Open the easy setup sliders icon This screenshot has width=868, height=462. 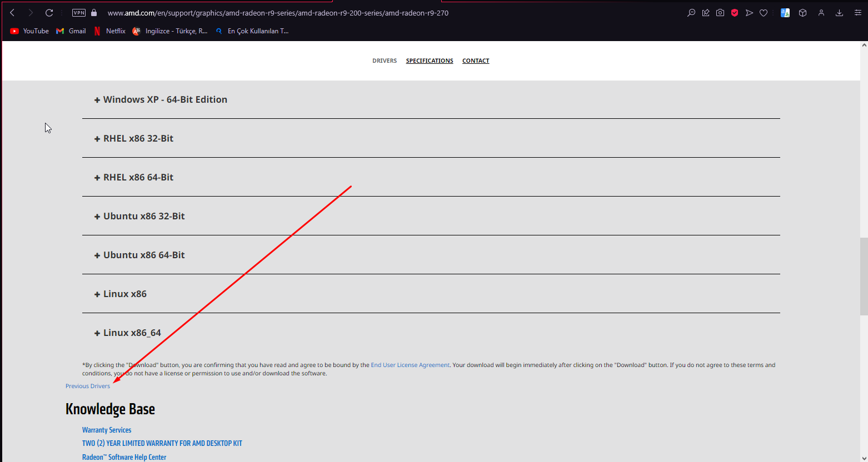coord(857,13)
